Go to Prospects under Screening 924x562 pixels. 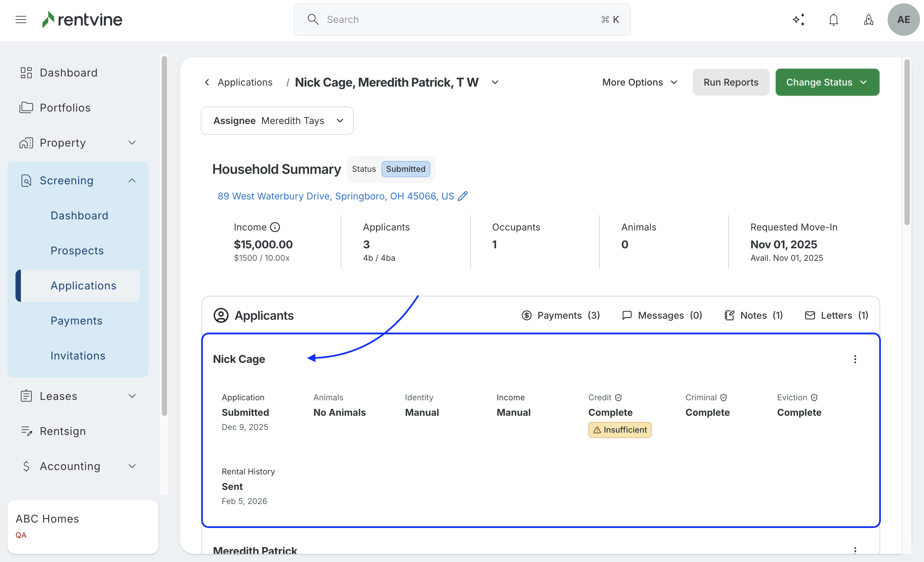[x=77, y=250]
